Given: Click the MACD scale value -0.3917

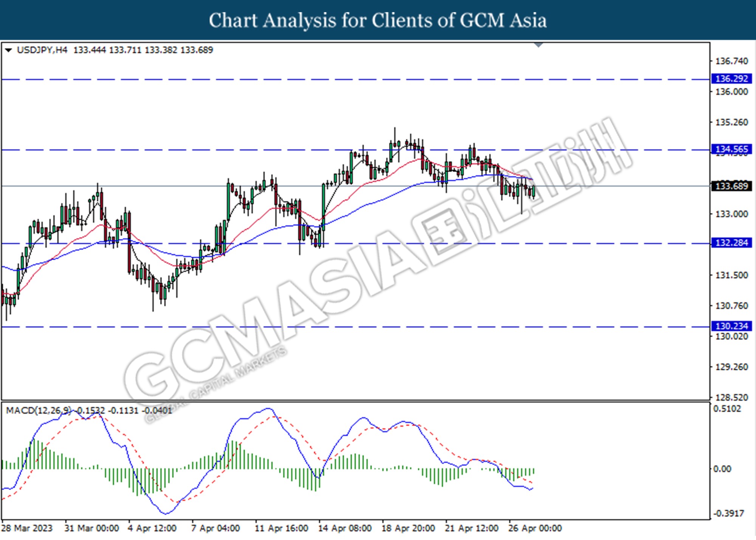Looking at the screenshot, I should (728, 513).
